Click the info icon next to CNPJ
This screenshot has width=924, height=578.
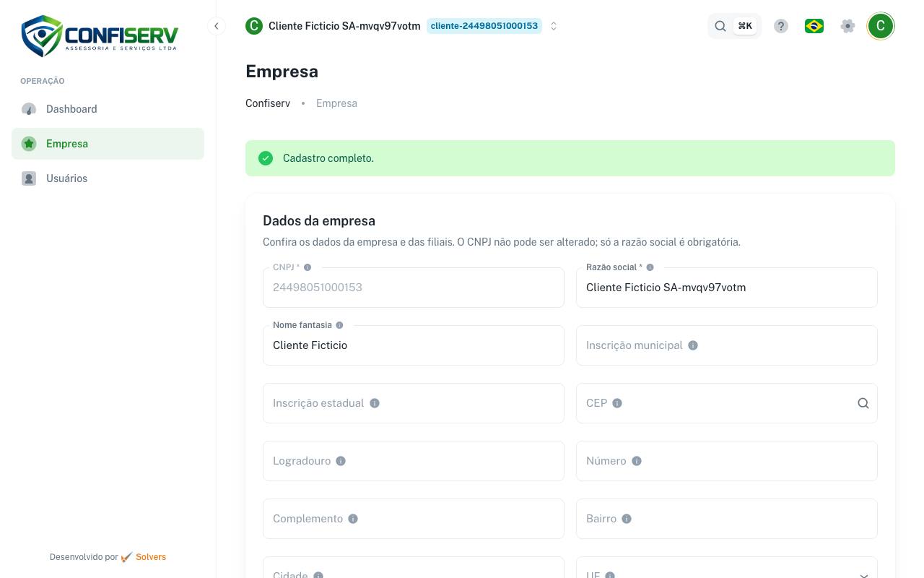point(308,267)
